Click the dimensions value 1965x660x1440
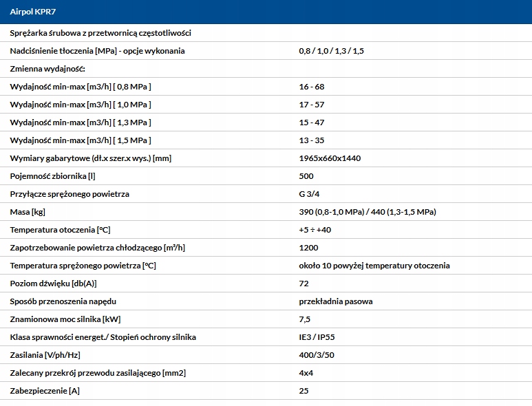 pos(330,158)
